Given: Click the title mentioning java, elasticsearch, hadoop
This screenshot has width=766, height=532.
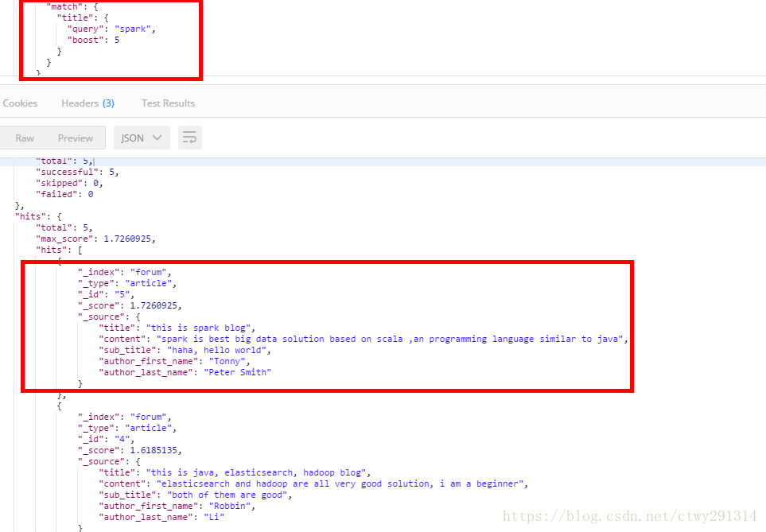Looking at the screenshot, I should [235, 472].
